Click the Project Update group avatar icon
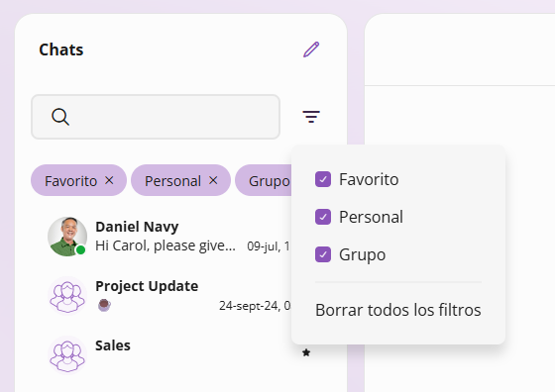The width and height of the screenshot is (555, 392). (67, 296)
